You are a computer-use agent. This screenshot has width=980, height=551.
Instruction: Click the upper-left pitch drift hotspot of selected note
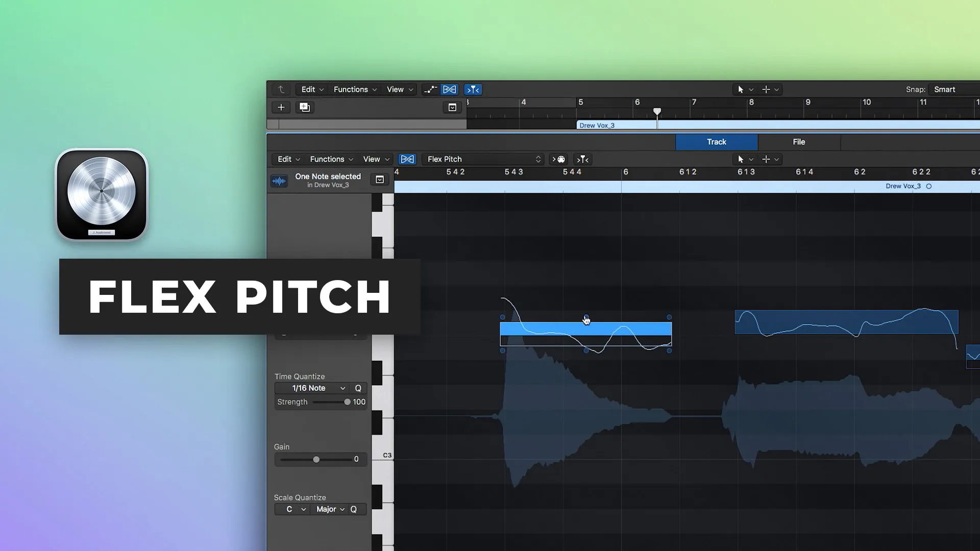click(503, 317)
